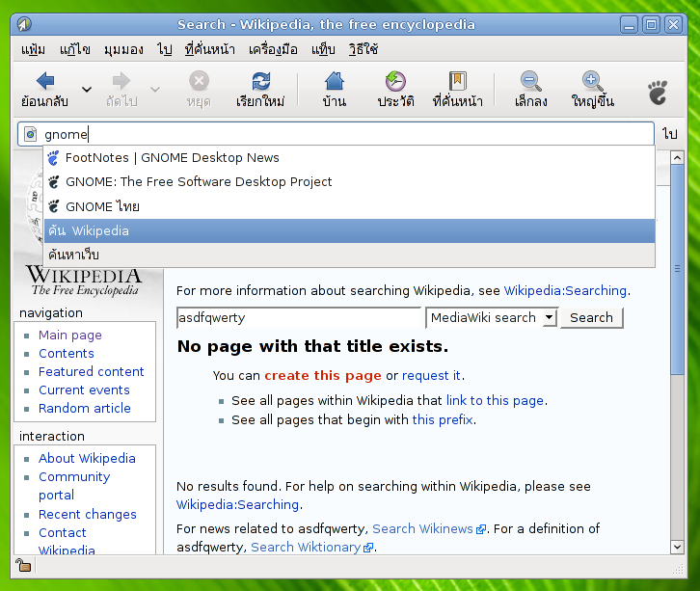Viewport: 700px width, 591px height.
Task: Go to Main page in navigation
Action: click(70, 335)
